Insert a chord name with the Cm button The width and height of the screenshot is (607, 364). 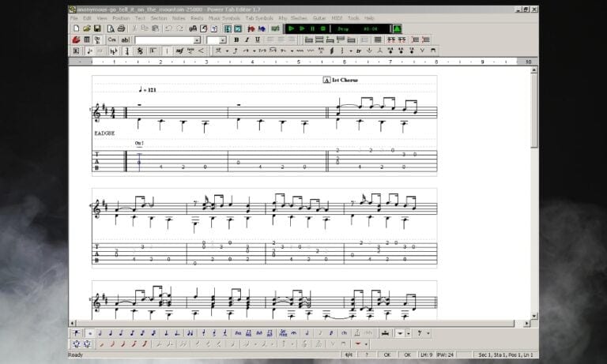click(x=111, y=39)
